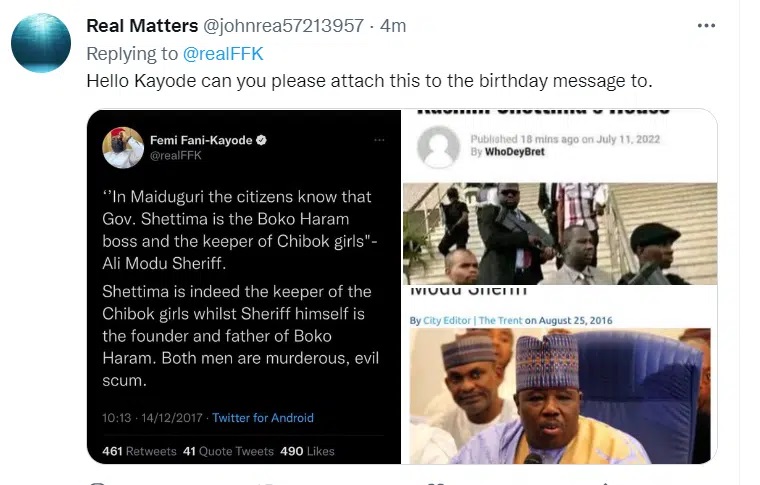Click the 4m tweet timestamp

pos(393,26)
